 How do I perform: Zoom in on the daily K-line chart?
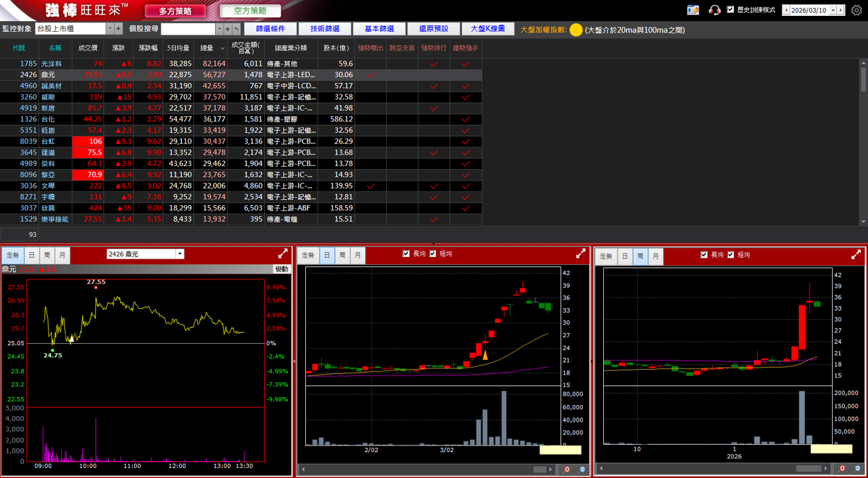tap(567, 469)
